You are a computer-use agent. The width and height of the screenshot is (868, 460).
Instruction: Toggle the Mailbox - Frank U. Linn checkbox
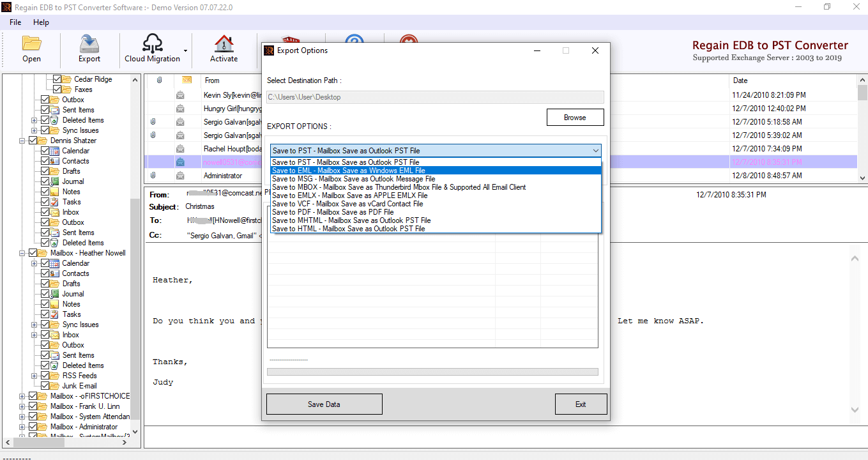click(x=33, y=406)
